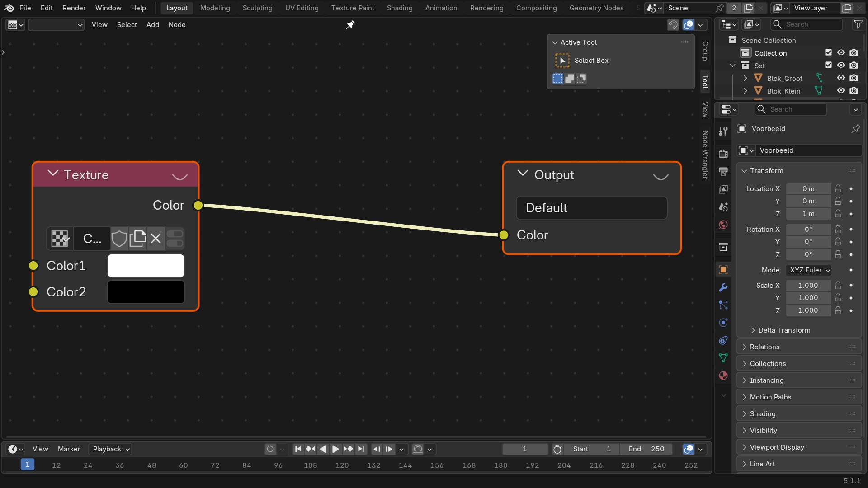
Task: Hide Blok_Groot in viewport with eye icon
Action: tap(841, 78)
